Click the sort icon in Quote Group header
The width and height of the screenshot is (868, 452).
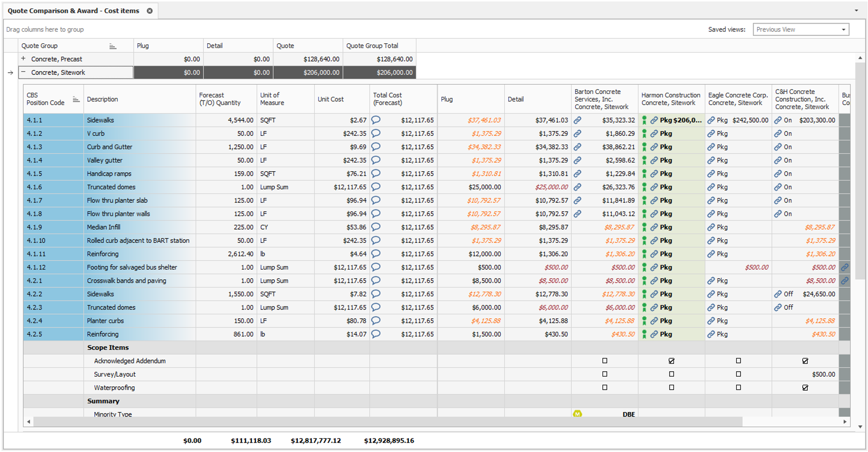tap(113, 46)
